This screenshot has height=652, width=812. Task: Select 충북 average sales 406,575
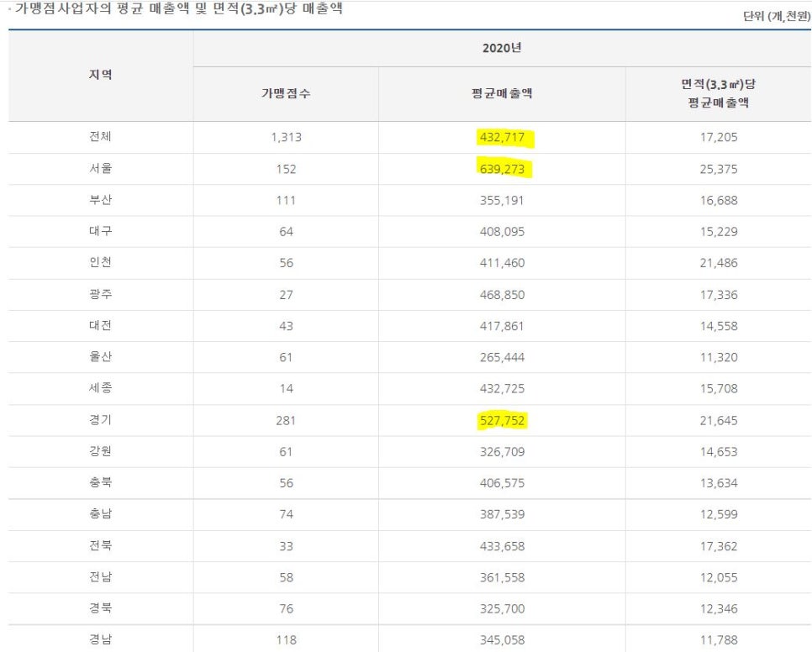[x=502, y=483]
